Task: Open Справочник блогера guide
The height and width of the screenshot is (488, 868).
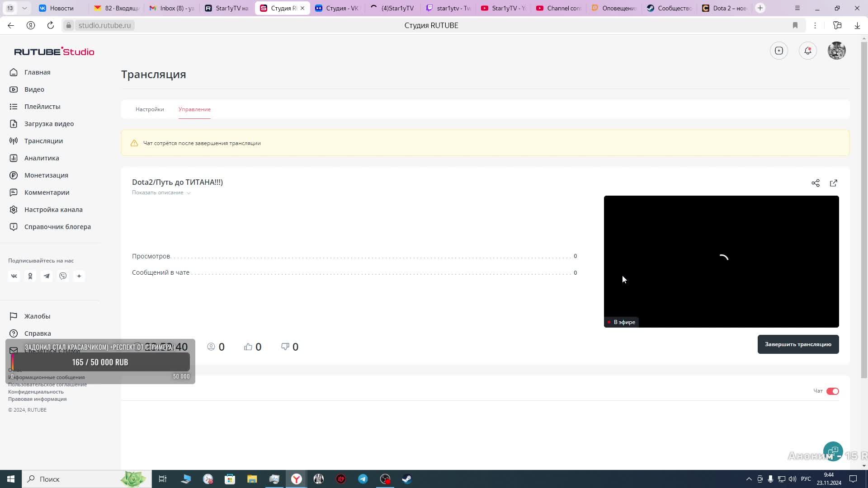Action: (57, 227)
